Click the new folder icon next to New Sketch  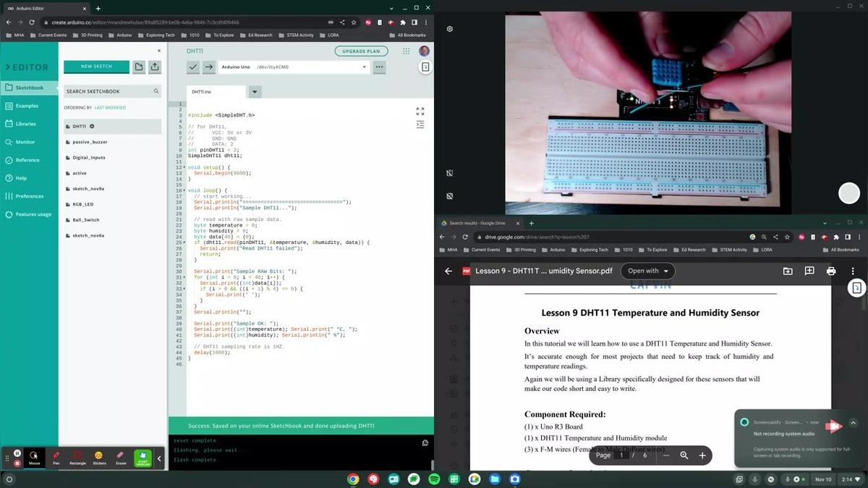(x=139, y=67)
